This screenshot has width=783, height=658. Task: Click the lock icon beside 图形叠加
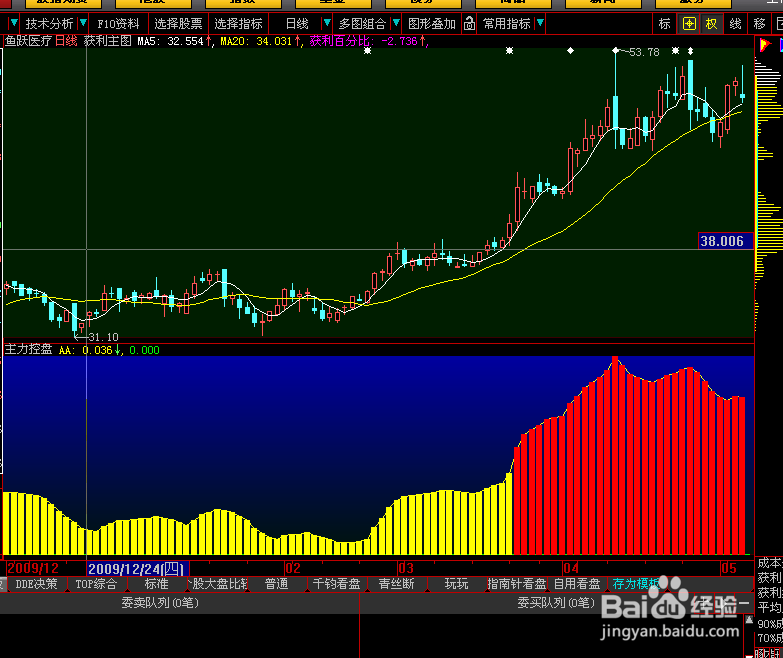click(469, 23)
